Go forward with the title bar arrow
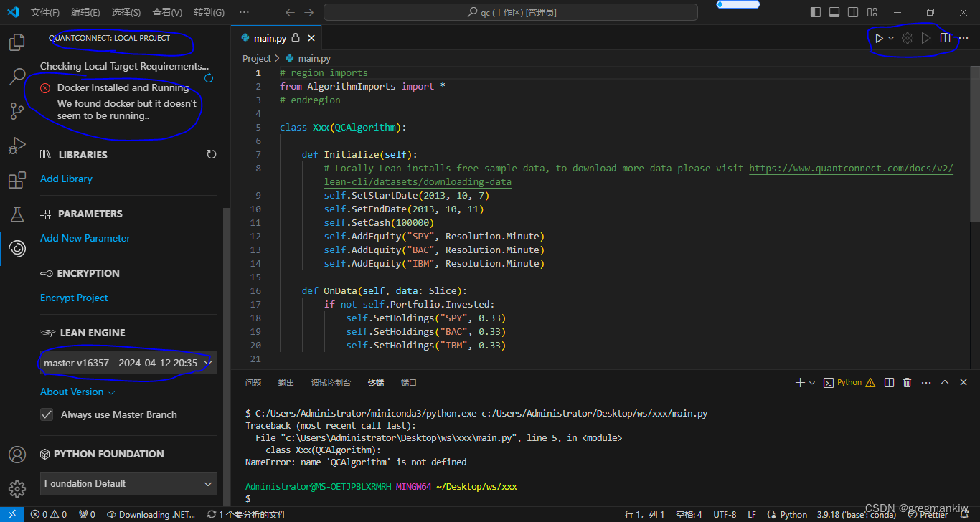This screenshot has height=522, width=980. tap(308, 12)
